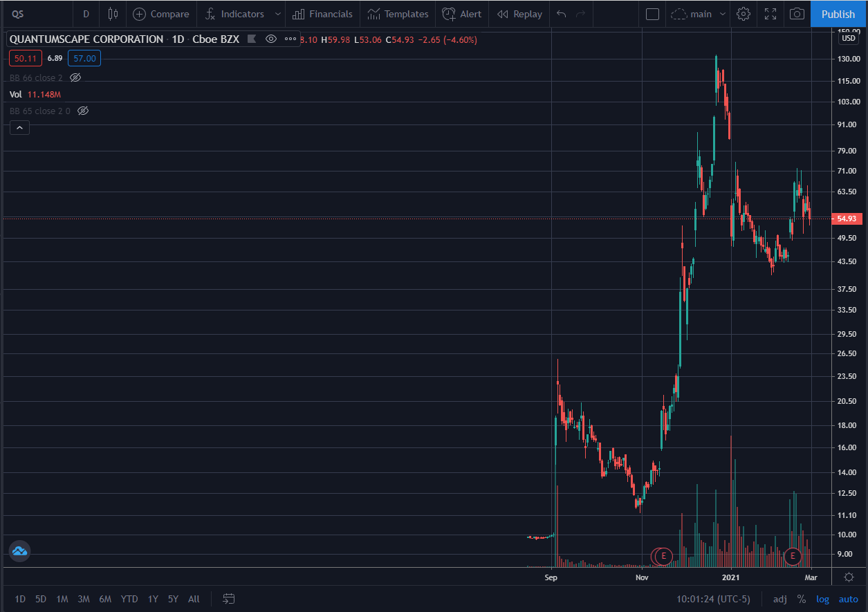Select the 5Y date range
Viewport: 868px width, 612px height.
click(x=173, y=599)
